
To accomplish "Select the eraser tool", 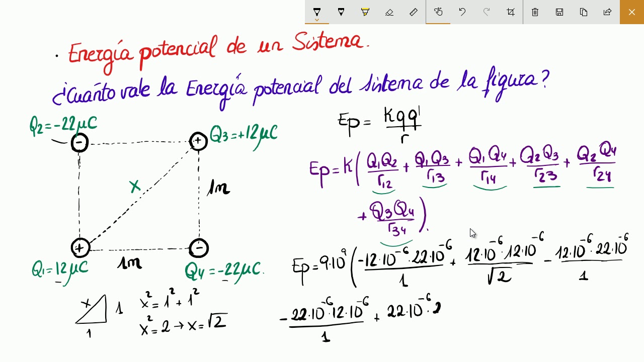I will [389, 12].
